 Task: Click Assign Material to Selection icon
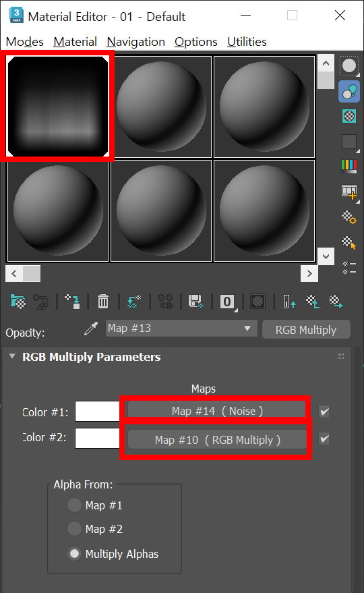coord(72,302)
